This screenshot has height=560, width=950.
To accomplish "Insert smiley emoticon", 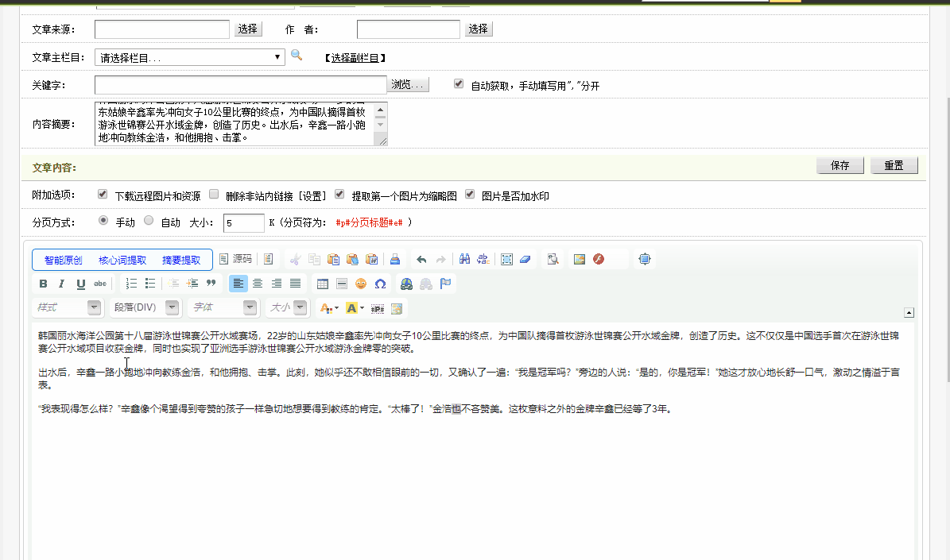I will pos(361,284).
